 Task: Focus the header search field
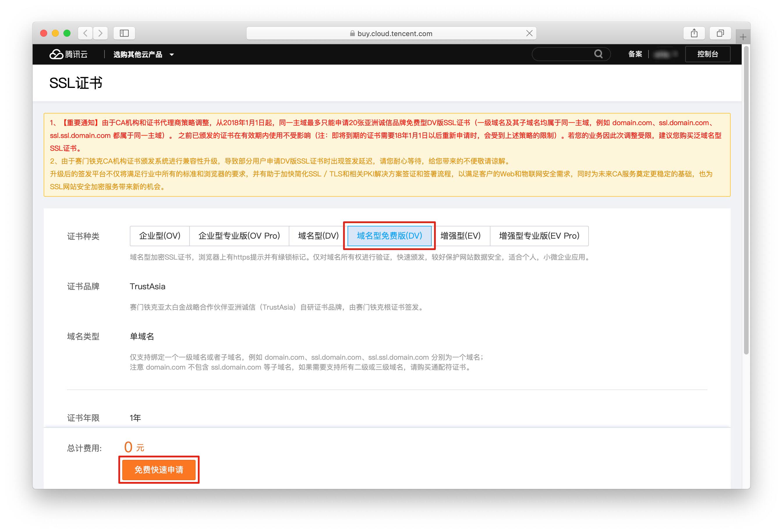coord(571,54)
